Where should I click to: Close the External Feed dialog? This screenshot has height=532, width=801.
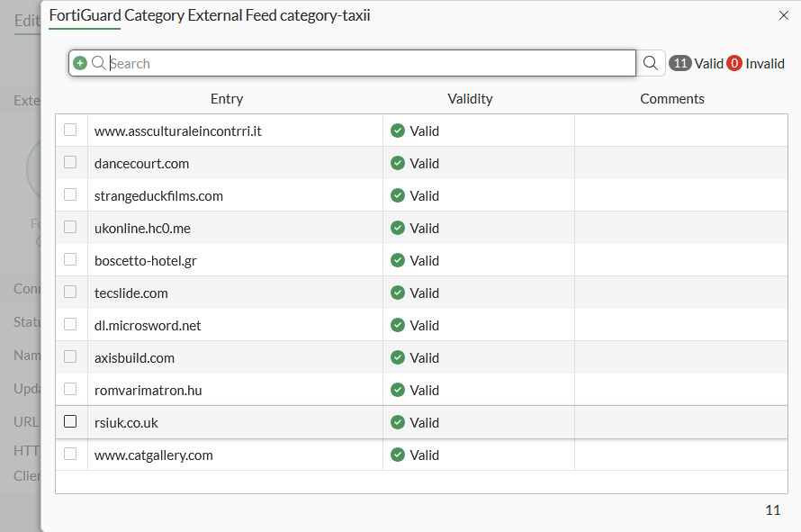783,15
